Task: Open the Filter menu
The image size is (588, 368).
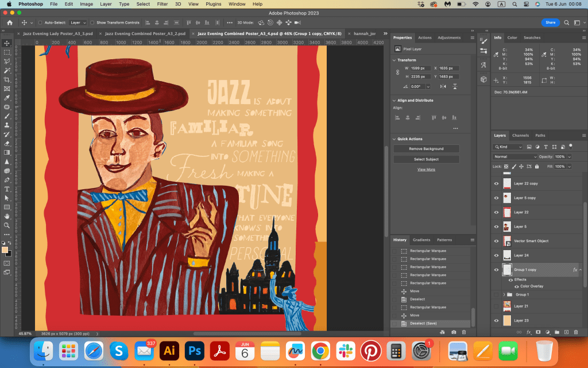Action: pos(163,4)
